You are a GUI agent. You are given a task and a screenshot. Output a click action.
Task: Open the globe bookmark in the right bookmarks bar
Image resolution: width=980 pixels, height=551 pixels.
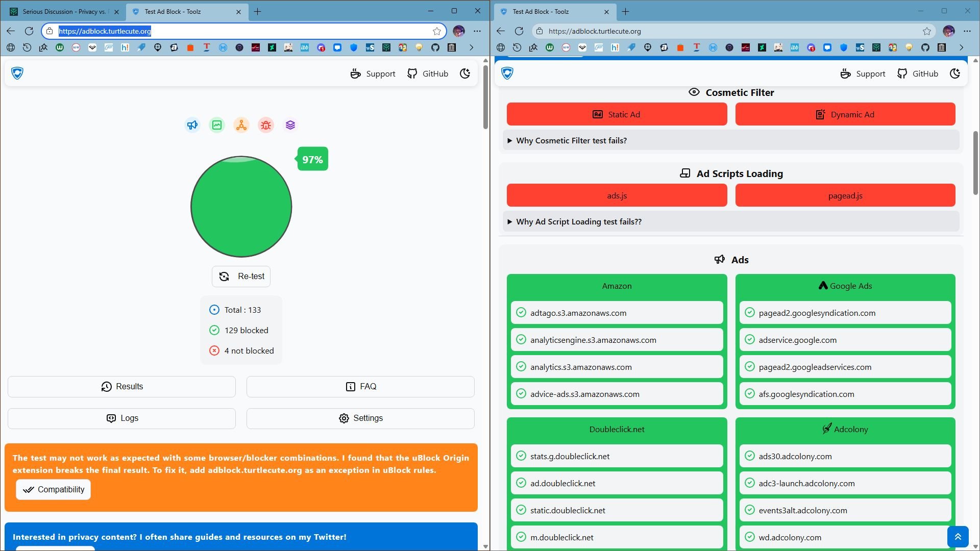click(501, 47)
